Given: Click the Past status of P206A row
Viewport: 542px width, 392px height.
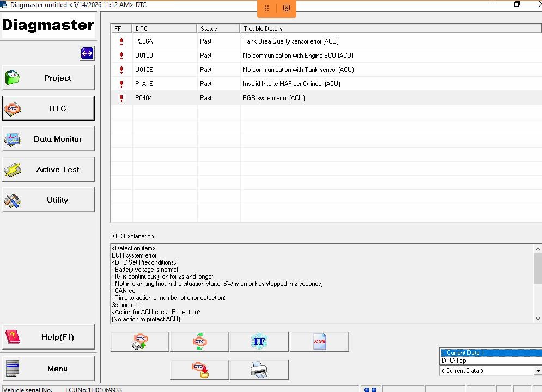Looking at the screenshot, I should (x=206, y=41).
